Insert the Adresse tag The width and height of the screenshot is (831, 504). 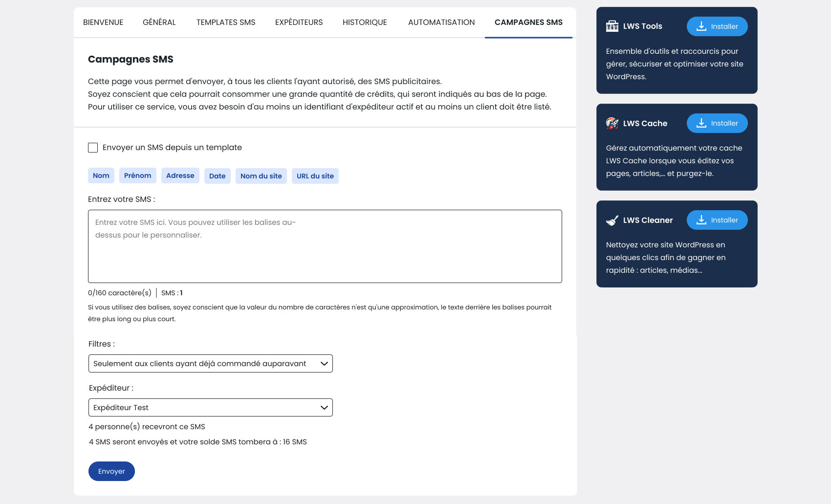pyautogui.click(x=180, y=176)
